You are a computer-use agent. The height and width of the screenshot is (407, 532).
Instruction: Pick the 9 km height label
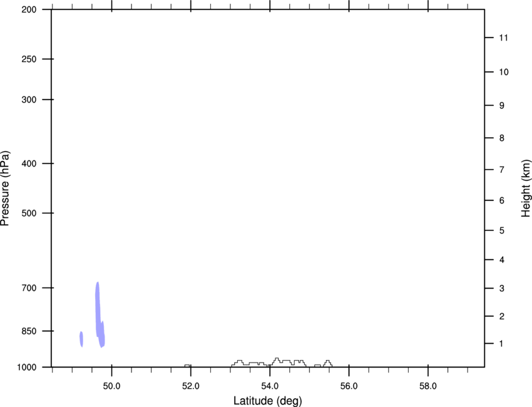(x=501, y=106)
